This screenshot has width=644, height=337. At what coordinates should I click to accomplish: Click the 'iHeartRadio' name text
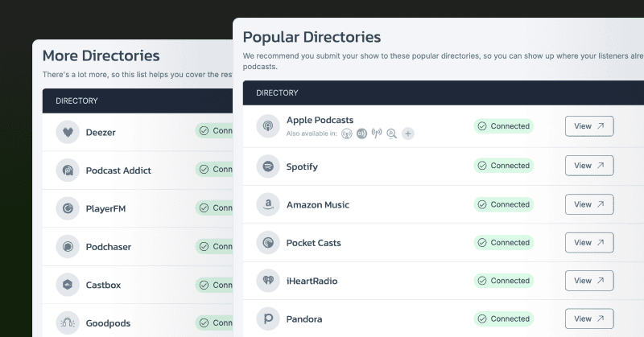point(312,282)
